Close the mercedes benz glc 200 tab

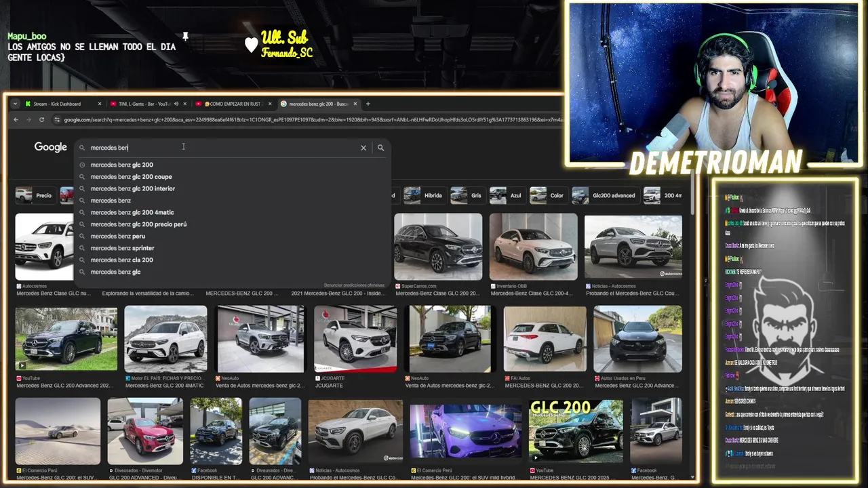[x=355, y=104]
